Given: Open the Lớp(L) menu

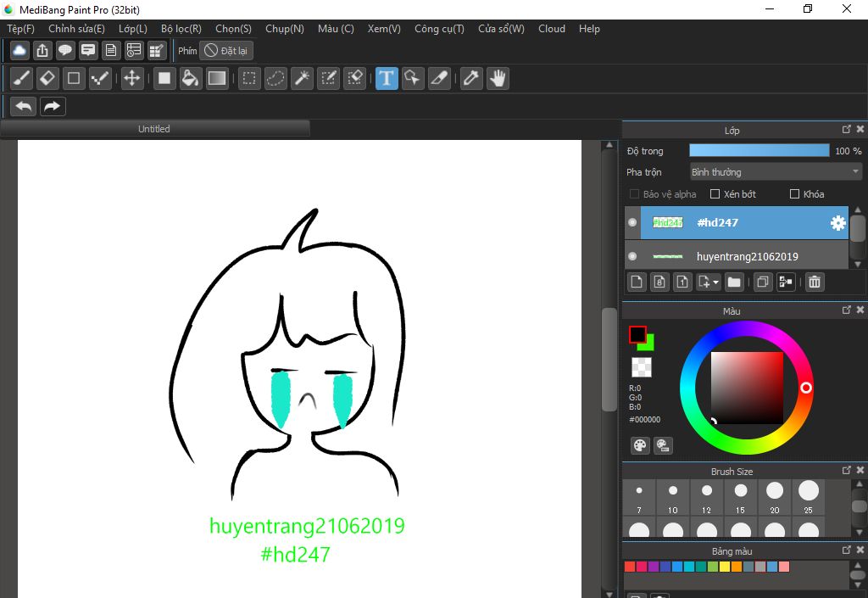Looking at the screenshot, I should (x=133, y=29).
